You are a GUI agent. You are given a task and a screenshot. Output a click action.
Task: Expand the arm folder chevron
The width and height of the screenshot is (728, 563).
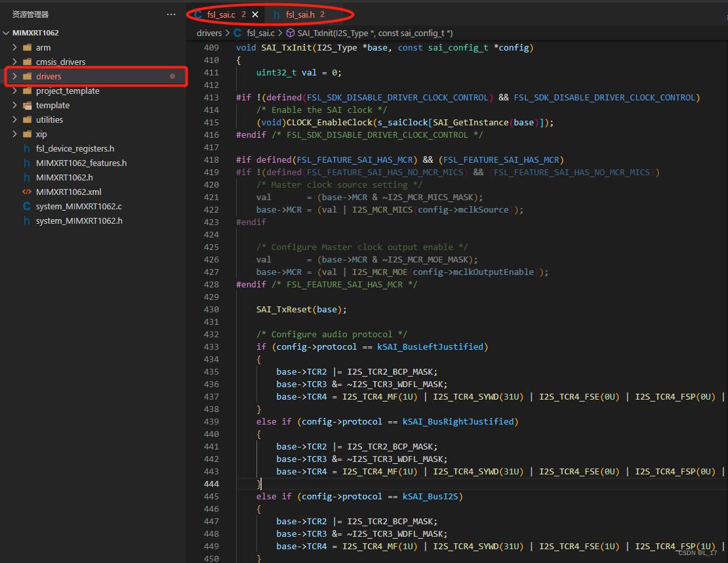pos(15,47)
